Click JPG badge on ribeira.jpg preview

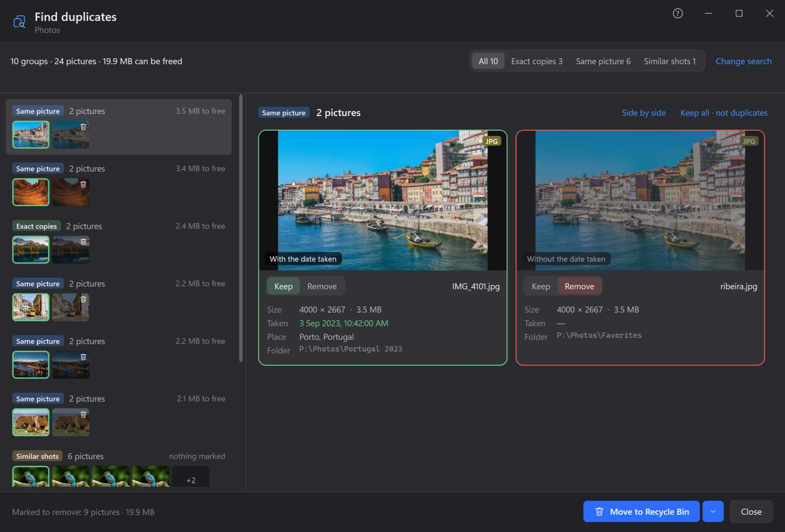click(x=749, y=141)
